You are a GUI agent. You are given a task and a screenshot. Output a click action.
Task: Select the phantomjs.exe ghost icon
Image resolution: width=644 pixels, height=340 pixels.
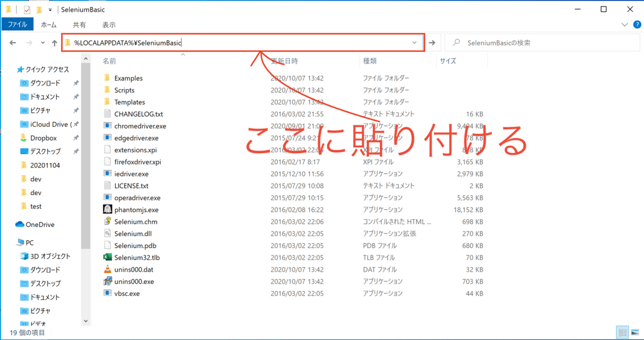(107, 210)
